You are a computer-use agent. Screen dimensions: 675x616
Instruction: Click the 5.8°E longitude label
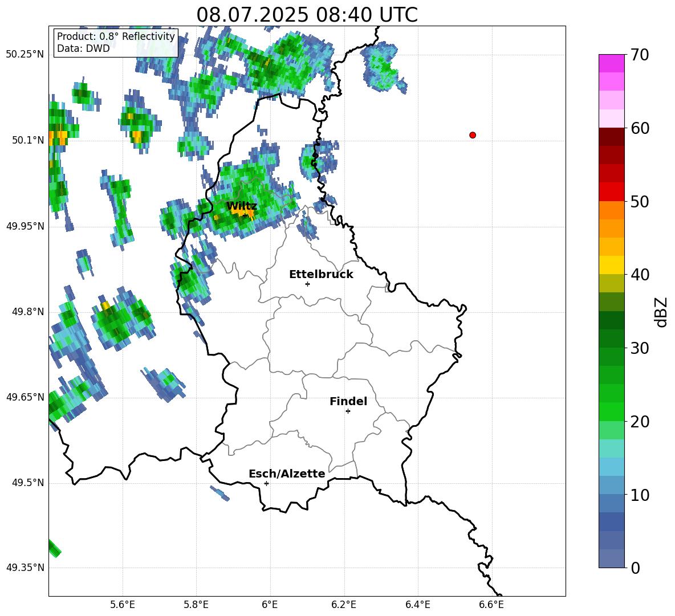[196, 605]
